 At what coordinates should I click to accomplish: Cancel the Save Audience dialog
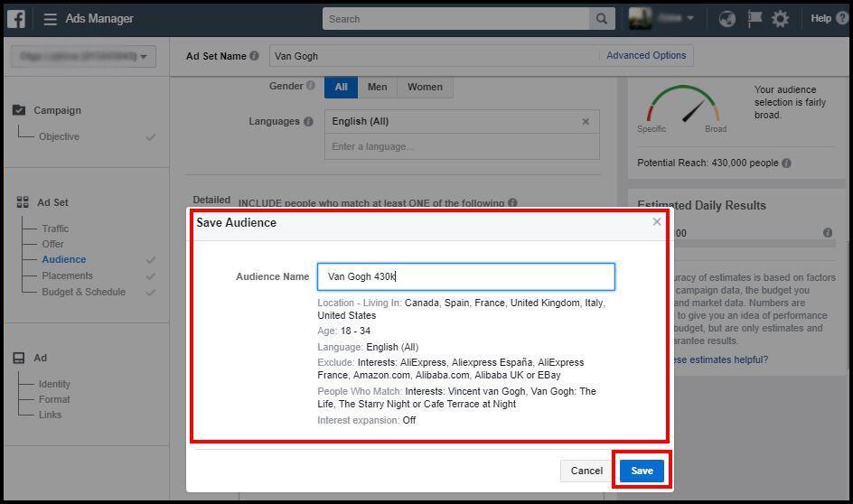[586, 471]
